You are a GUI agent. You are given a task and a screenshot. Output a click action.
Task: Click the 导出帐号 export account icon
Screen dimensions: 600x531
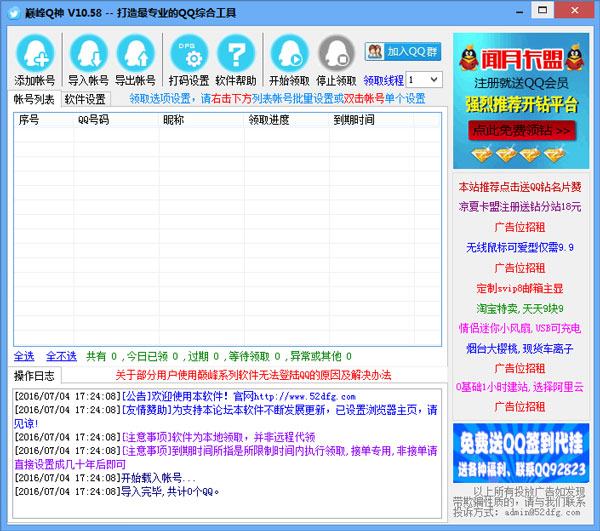pyautogui.click(x=135, y=52)
